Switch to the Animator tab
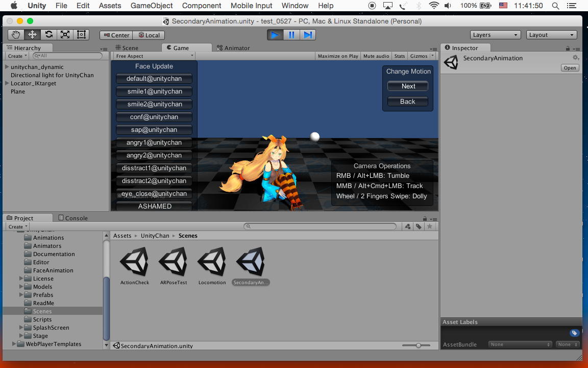The width and height of the screenshot is (588, 368). pos(233,48)
